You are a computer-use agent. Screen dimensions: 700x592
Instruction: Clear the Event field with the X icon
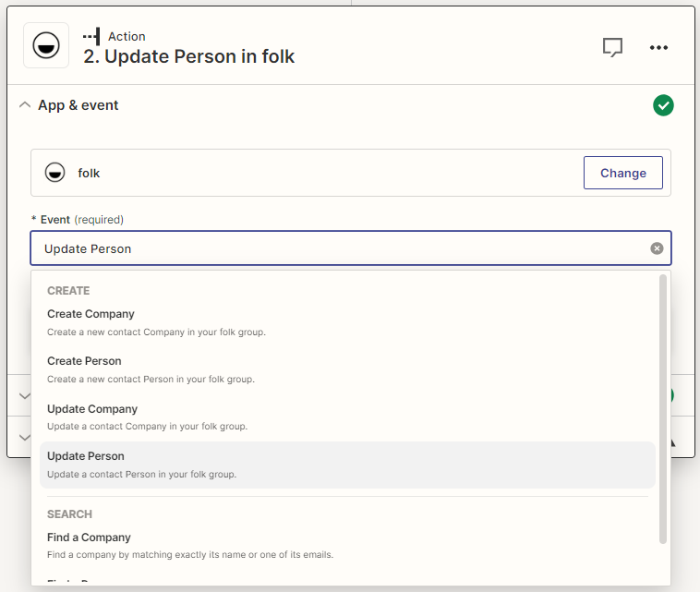(x=657, y=248)
